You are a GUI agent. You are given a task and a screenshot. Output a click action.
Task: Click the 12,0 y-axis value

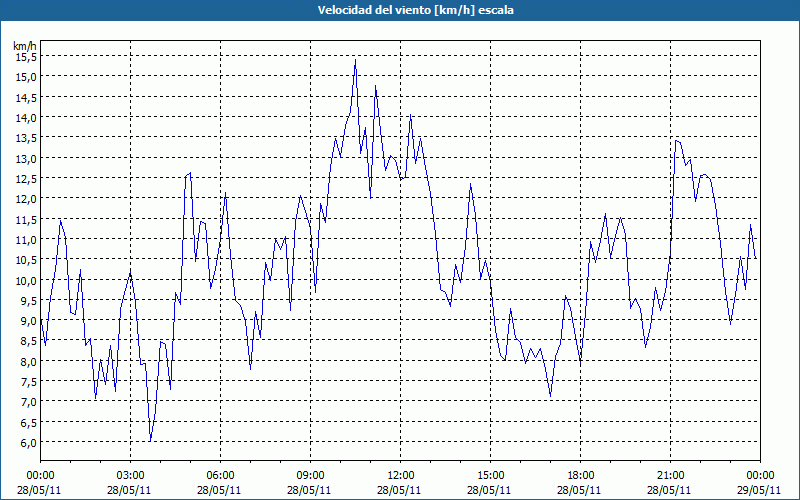coord(26,199)
